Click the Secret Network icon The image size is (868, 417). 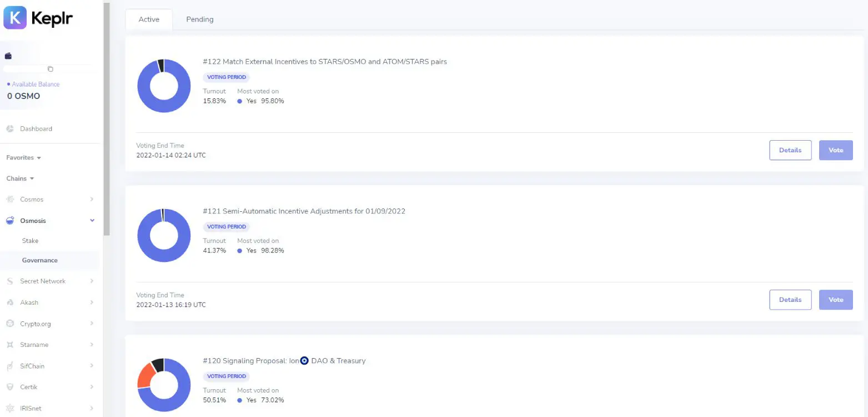pyautogui.click(x=10, y=281)
